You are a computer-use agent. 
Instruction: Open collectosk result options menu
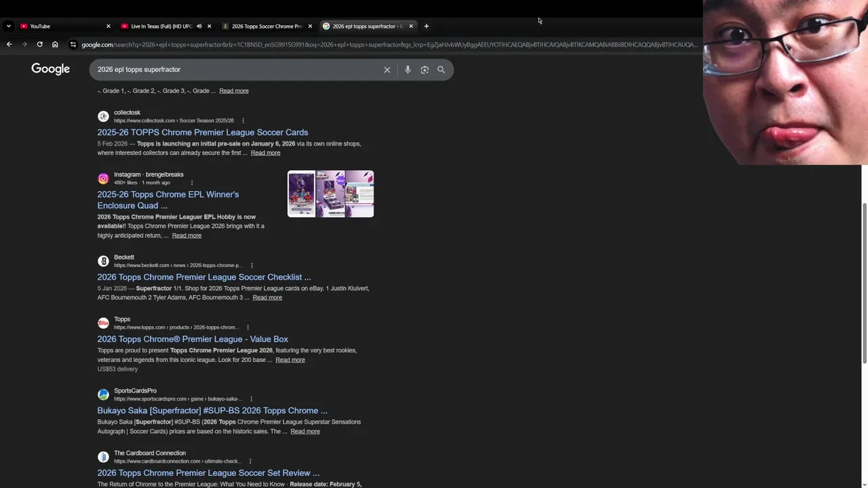click(243, 121)
